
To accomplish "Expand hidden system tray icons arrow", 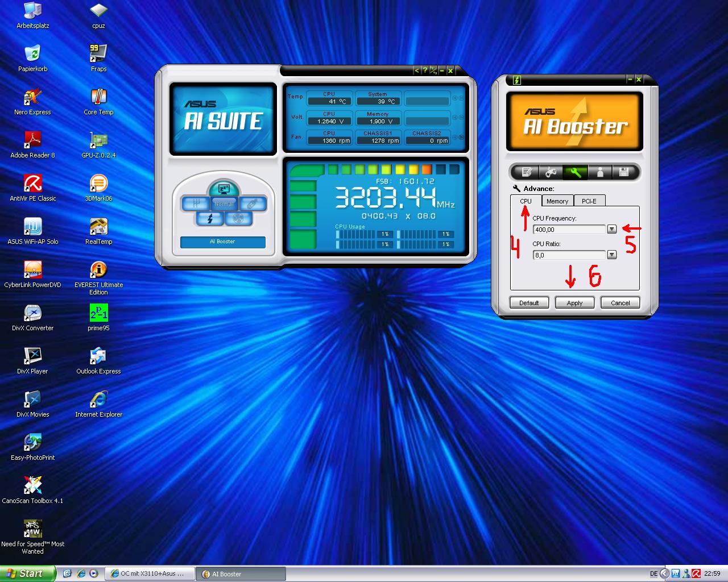I will pyautogui.click(x=665, y=573).
